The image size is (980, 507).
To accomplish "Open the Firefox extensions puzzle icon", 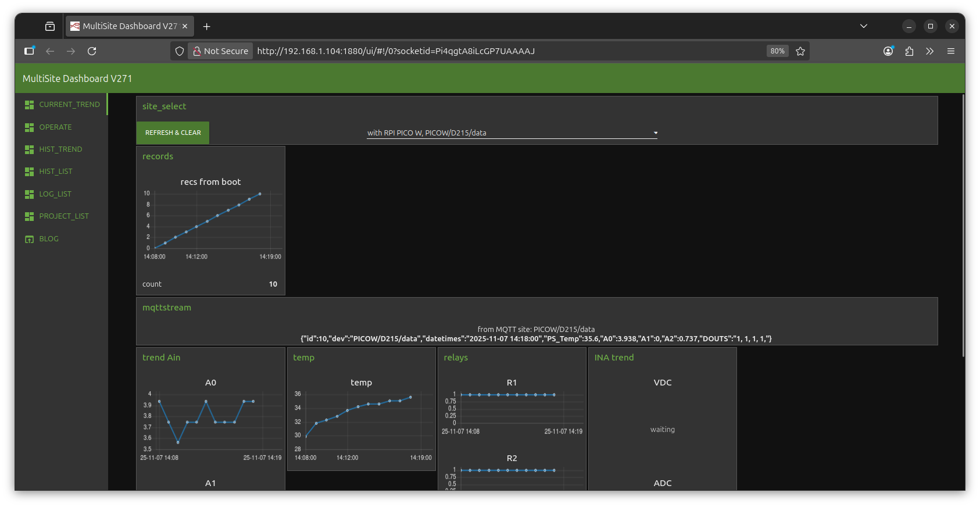I will tap(909, 51).
